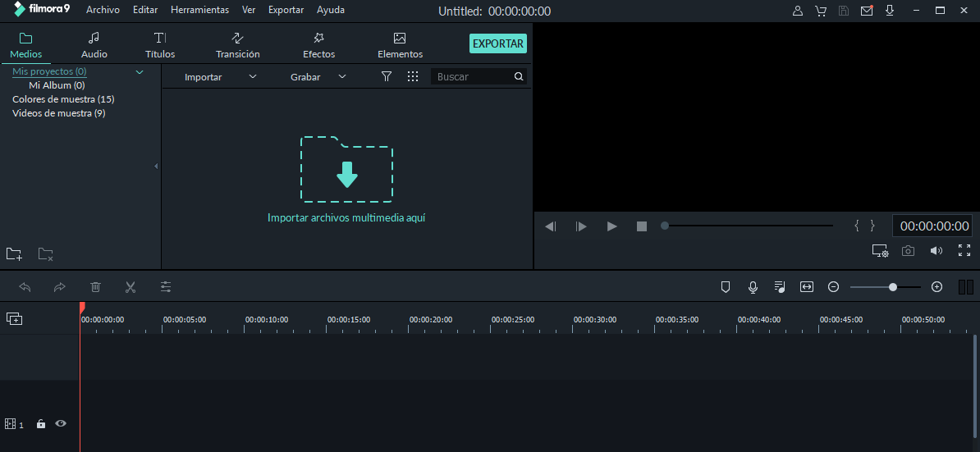Delete the selected folder icon
The image size is (980, 452).
click(x=46, y=254)
